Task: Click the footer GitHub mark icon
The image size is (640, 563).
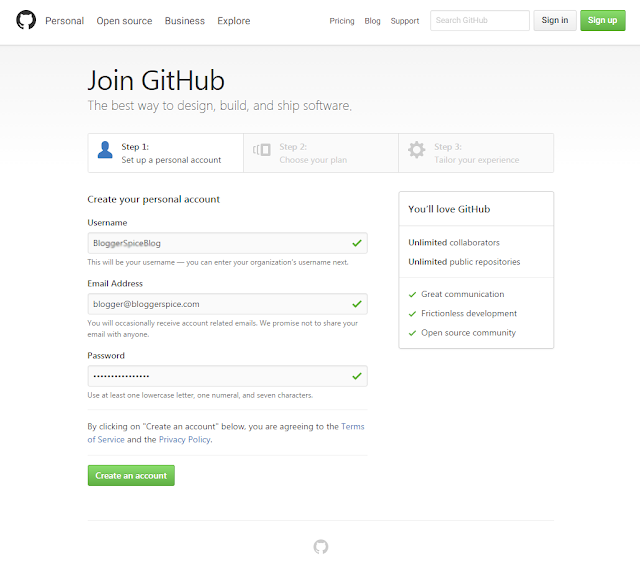Action: [x=321, y=547]
